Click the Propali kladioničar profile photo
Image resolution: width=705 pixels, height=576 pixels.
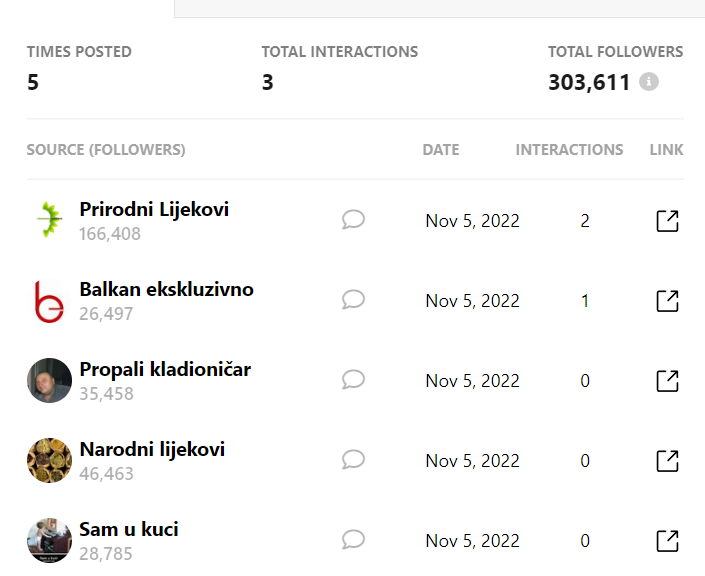click(x=49, y=380)
